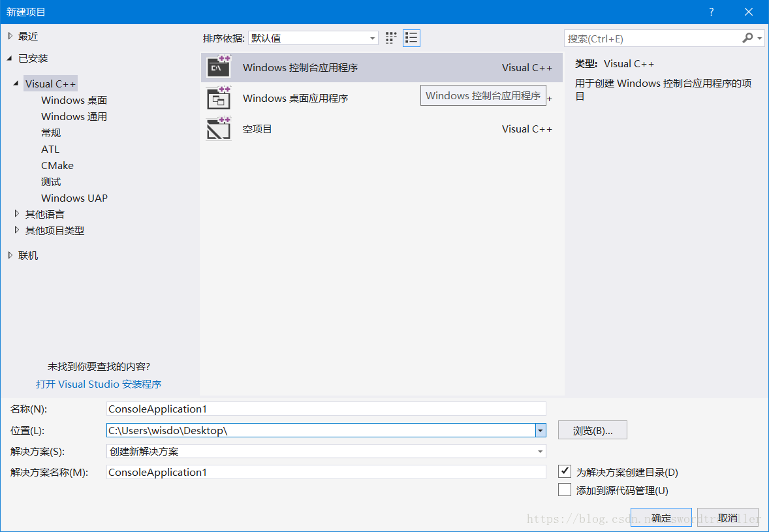Close the 新建项目 dialog
Screen dimensions: 769x532
point(748,12)
